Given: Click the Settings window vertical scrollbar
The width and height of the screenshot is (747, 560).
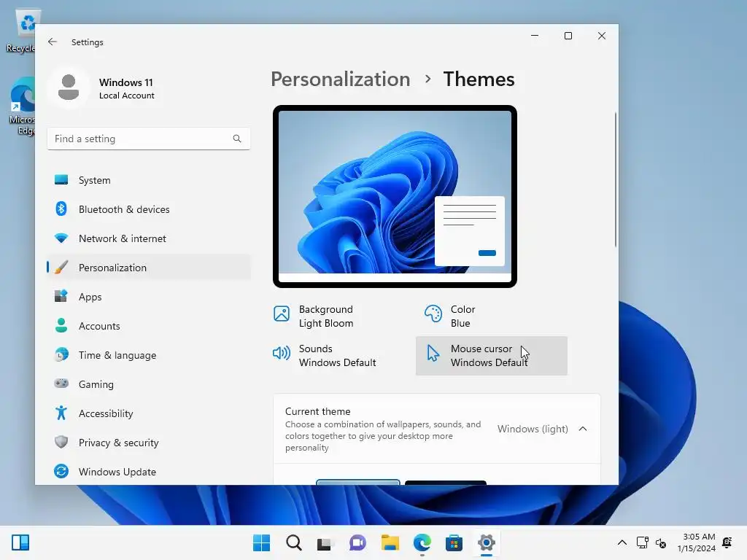Looking at the screenshot, I should pos(615,180).
